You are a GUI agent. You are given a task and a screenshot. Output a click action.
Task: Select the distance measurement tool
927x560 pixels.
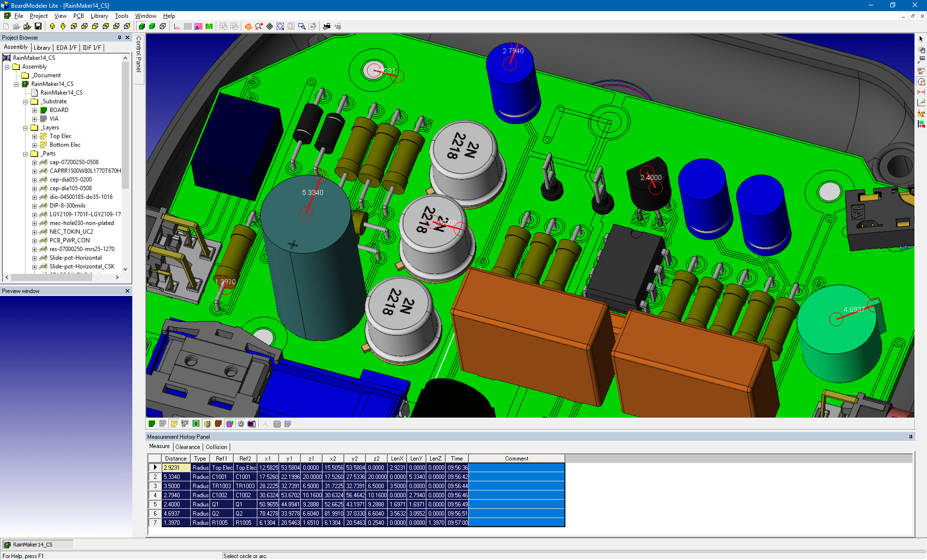click(x=921, y=92)
